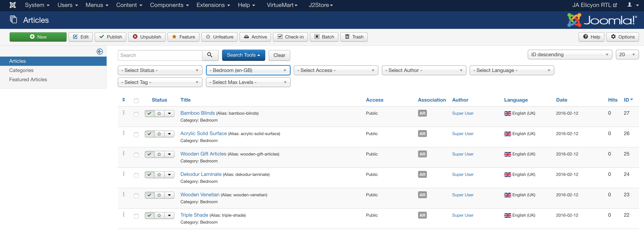Click AR association badge for Dekodur Laminate

pos(422,174)
